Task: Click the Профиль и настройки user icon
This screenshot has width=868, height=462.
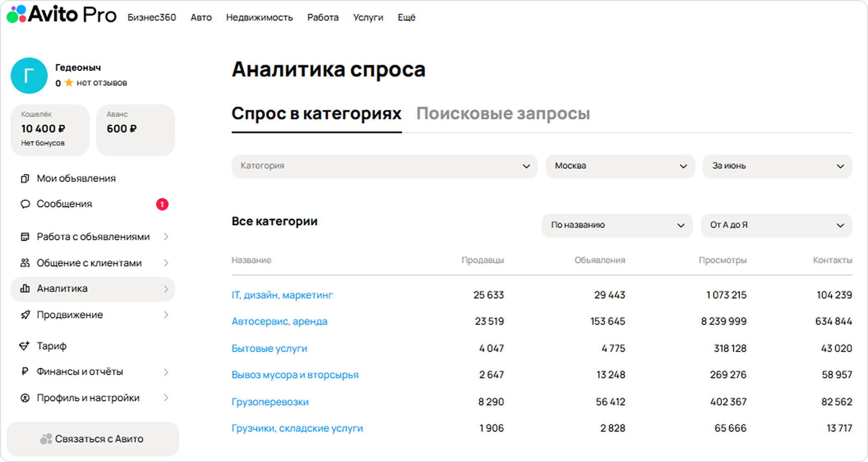Action: pyautogui.click(x=25, y=398)
